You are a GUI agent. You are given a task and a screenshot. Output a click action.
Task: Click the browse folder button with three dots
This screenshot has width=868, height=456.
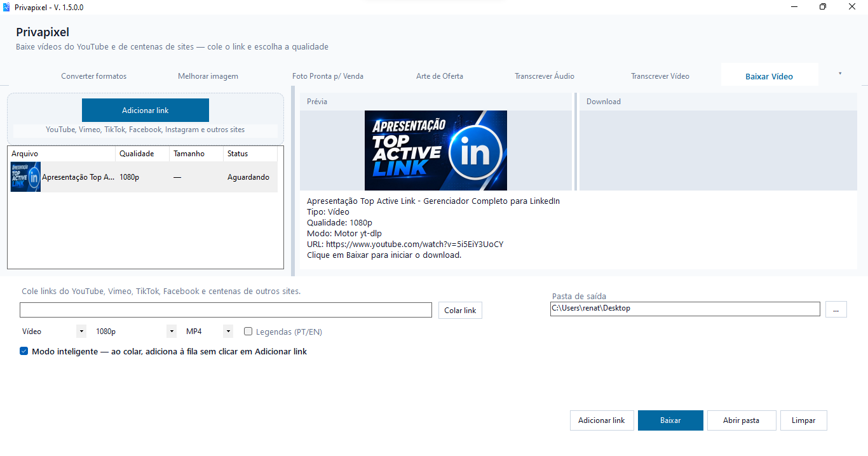(836, 309)
